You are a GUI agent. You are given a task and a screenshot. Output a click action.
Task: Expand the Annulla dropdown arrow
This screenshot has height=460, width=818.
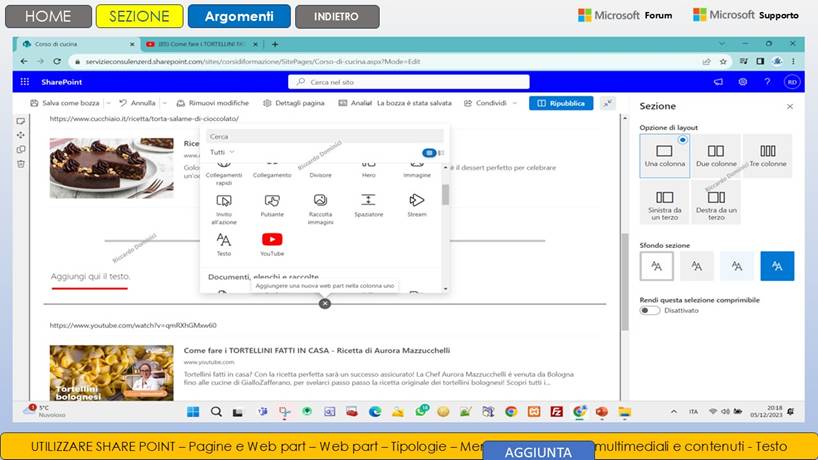pos(164,103)
